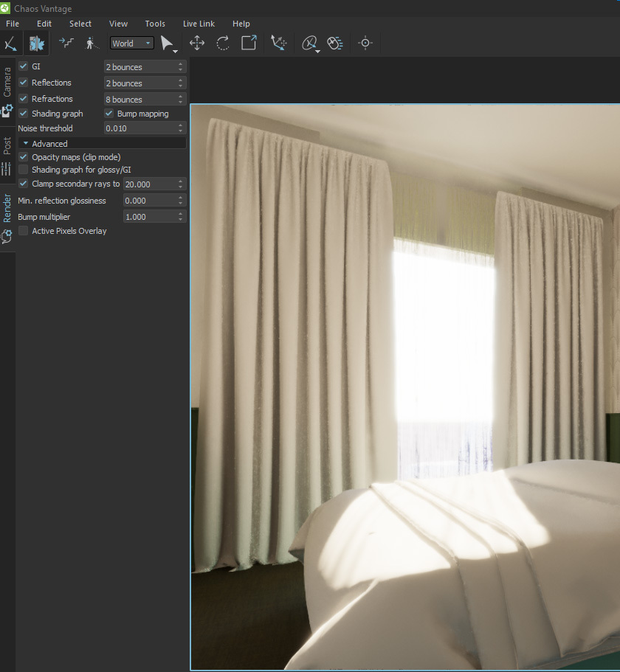
Task: Disable the Shading graph checkbox
Action: (x=24, y=114)
